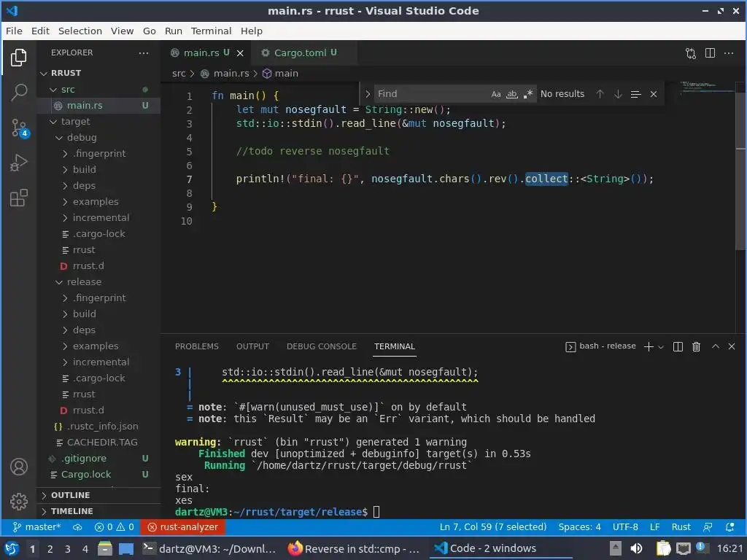
Task: Open the Extensions view
Action: tap(19, 198)
